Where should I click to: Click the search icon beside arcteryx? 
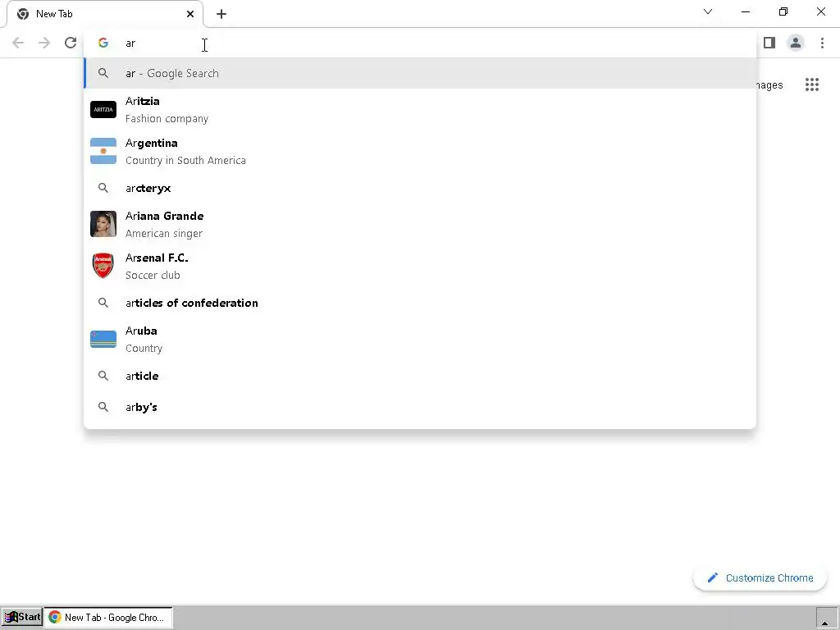click(x=103, y=188)
